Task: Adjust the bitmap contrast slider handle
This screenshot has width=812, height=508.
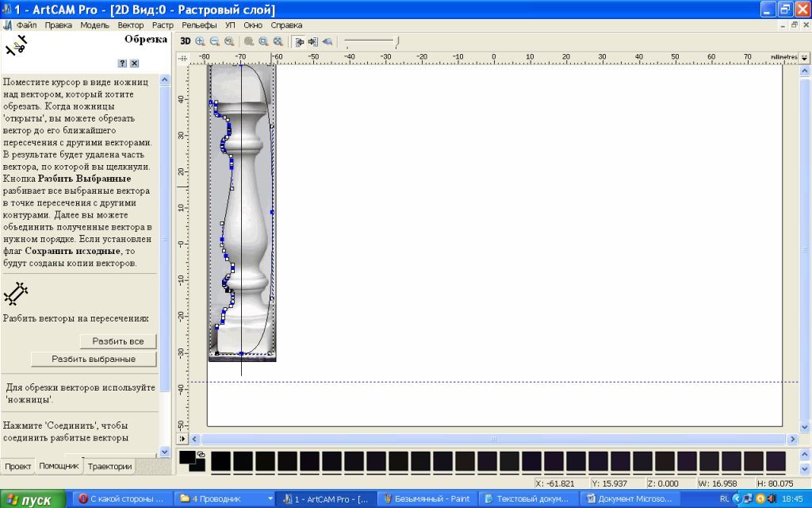Action: click(397, 43)
